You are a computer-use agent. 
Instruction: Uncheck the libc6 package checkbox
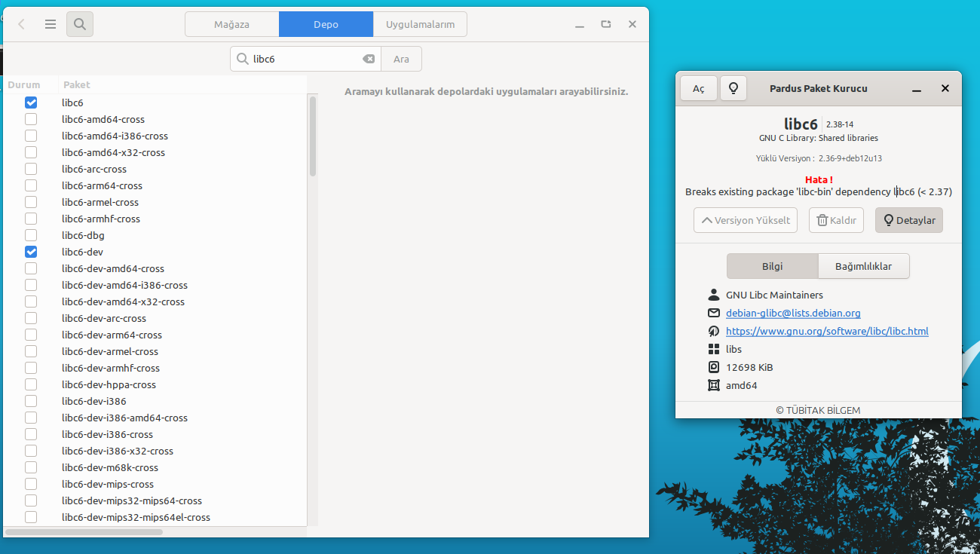click(31, 103)
